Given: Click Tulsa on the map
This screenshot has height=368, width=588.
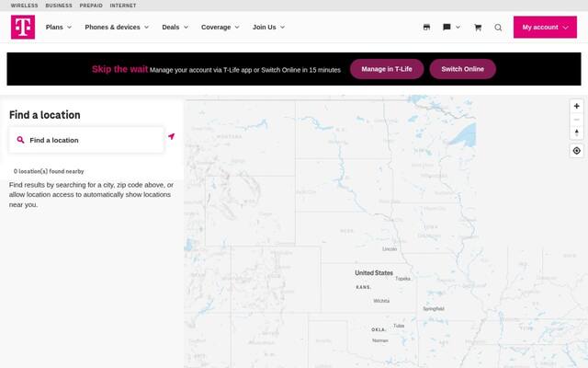Looking at the screenshot, I should pyautogui.click(x=399, y=326).
